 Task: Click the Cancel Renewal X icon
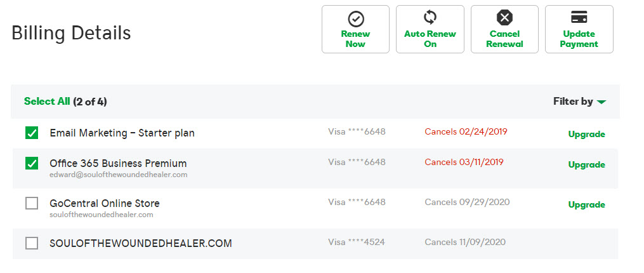tap(505, 18)
